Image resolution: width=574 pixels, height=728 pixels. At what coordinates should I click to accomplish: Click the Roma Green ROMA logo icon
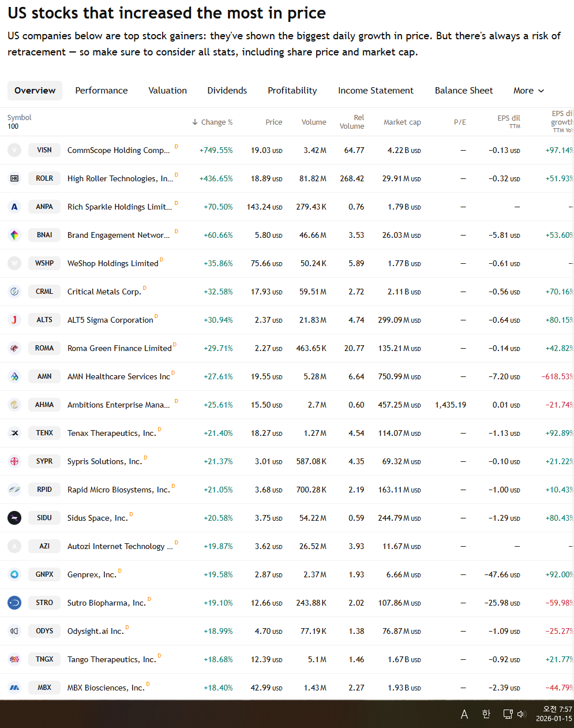pos(14,348)
